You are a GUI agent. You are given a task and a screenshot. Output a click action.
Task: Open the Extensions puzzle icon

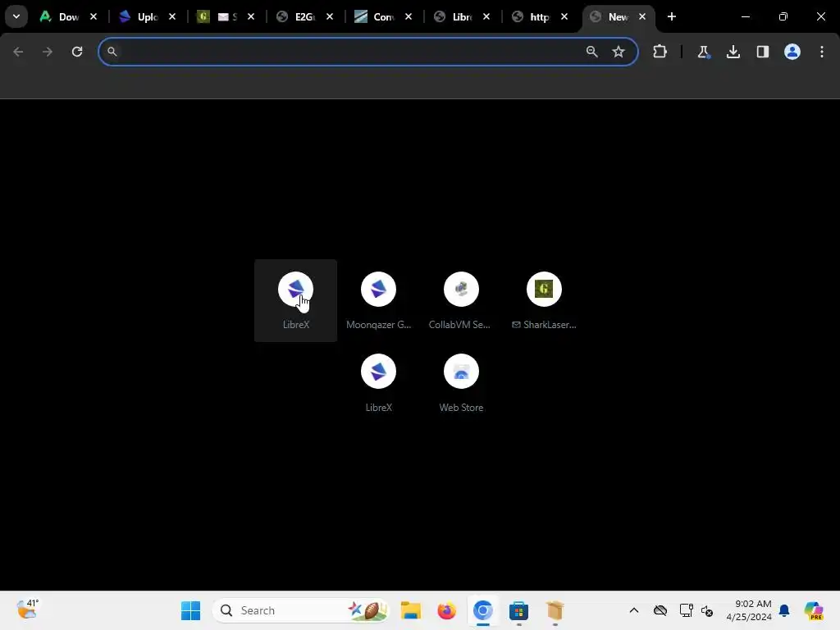(x=660, y=52)
